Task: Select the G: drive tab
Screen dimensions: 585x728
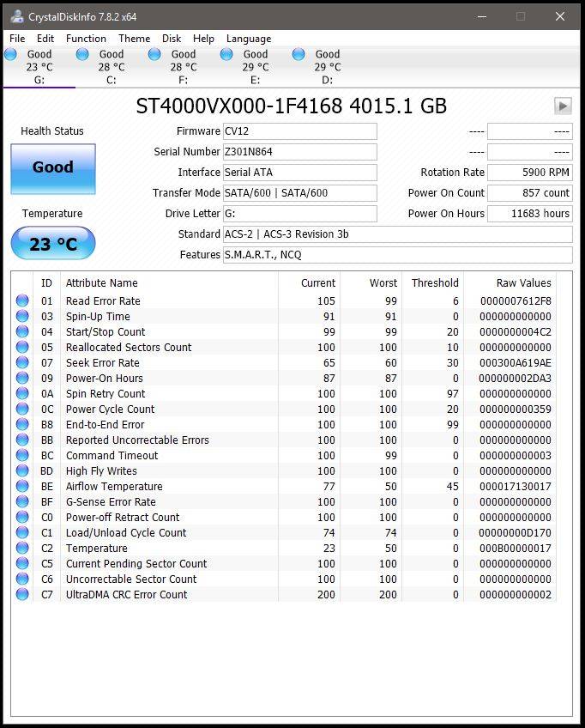Action: click(39, 67)
